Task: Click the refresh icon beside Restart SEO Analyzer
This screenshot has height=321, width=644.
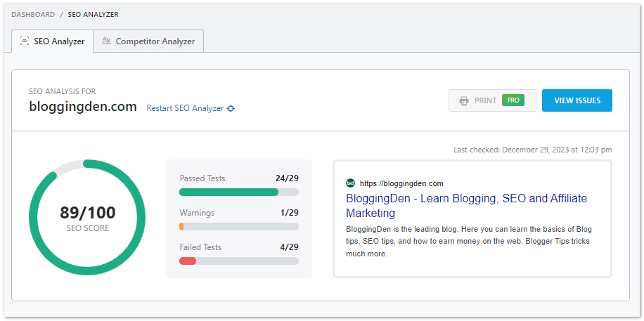Action: [x=231, y=108]
